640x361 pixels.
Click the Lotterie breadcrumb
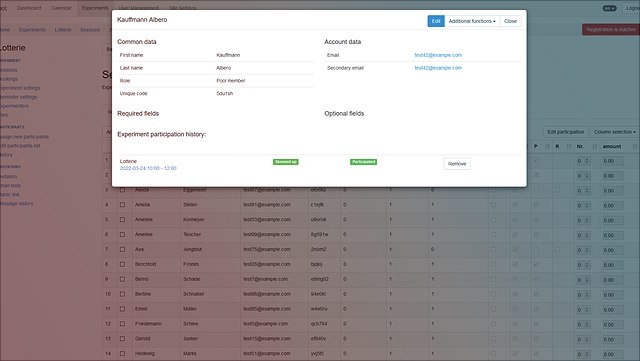point(63,30)
